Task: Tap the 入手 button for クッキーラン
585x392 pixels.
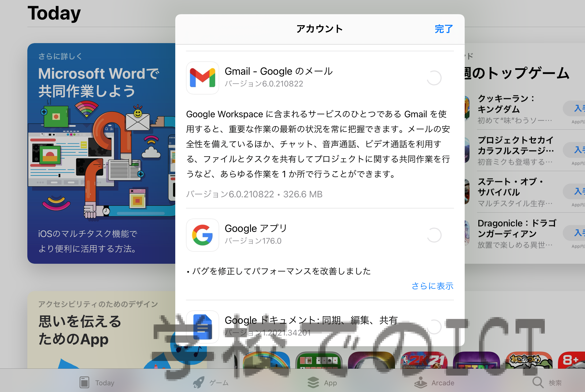Action: [x=574, y=108]
